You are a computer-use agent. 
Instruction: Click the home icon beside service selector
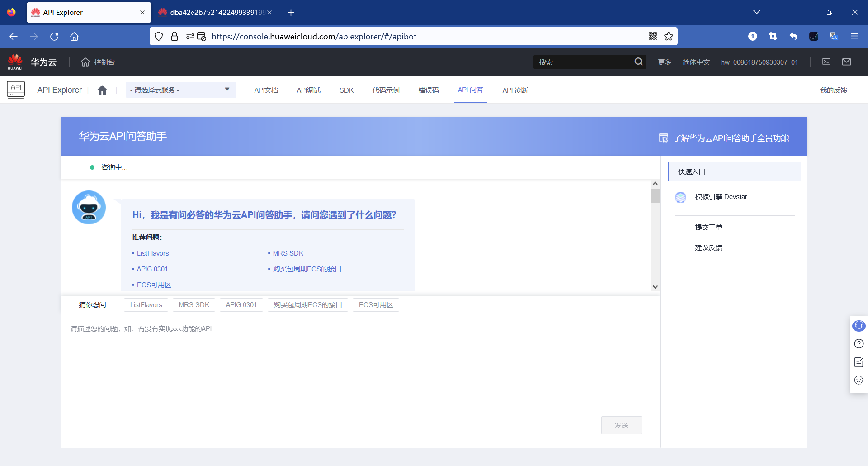(x=102, y=90)
